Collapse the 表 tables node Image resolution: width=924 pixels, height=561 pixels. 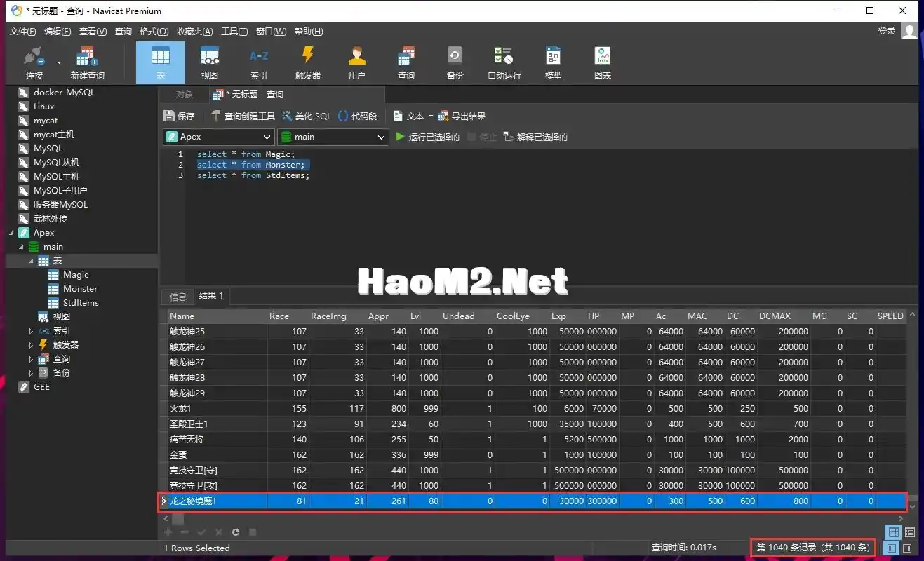tap(31, 260)
